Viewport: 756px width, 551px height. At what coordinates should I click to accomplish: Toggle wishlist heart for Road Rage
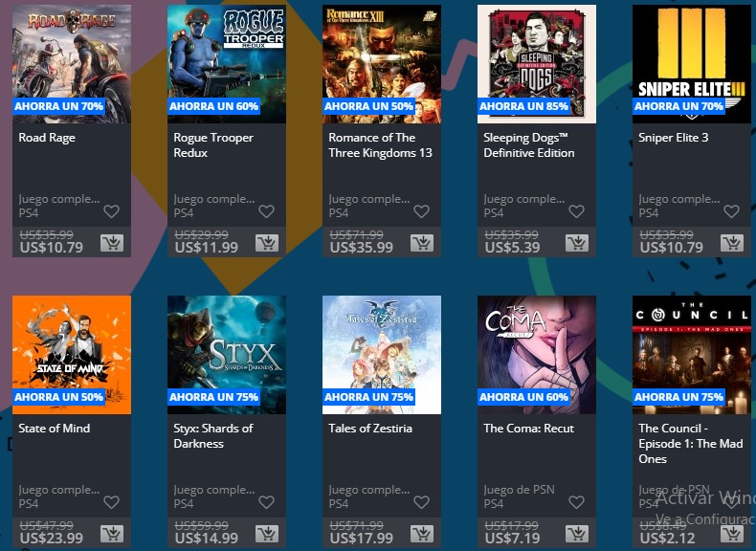coord(111,211)
